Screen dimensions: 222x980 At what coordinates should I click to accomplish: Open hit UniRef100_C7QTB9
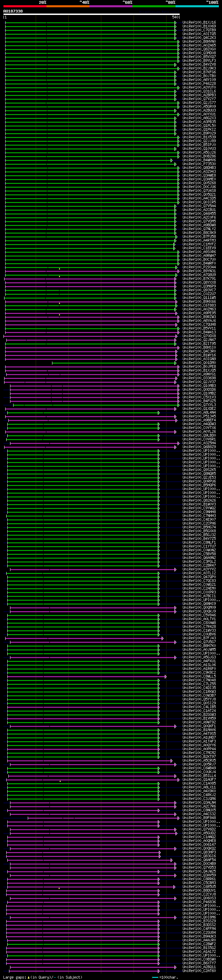click(199, 30)
